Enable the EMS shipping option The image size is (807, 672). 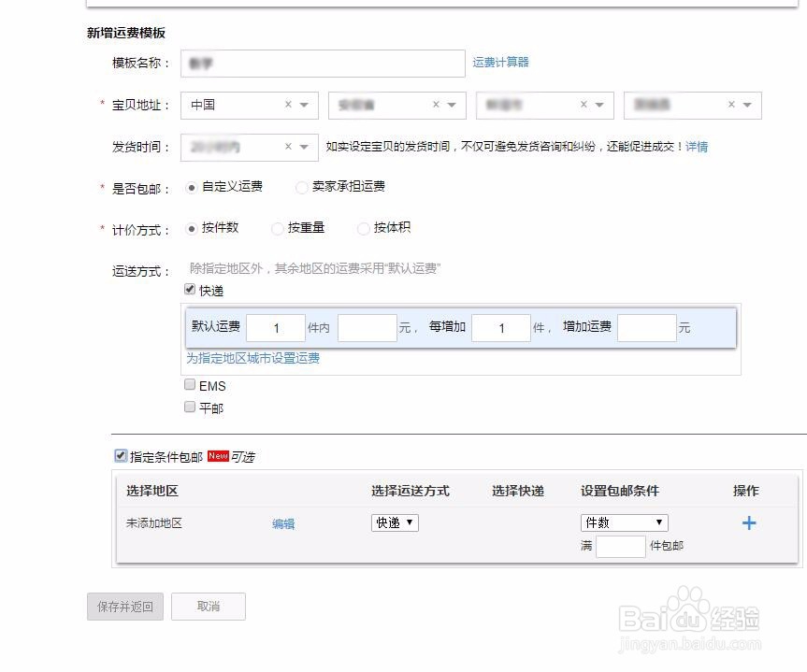190,385
